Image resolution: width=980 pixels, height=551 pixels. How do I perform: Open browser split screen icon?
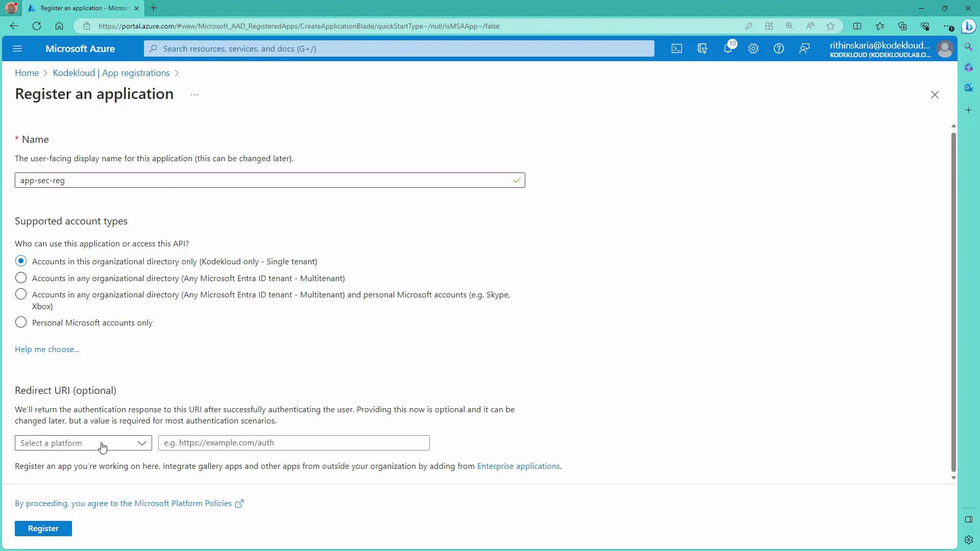tap(857, 26)
